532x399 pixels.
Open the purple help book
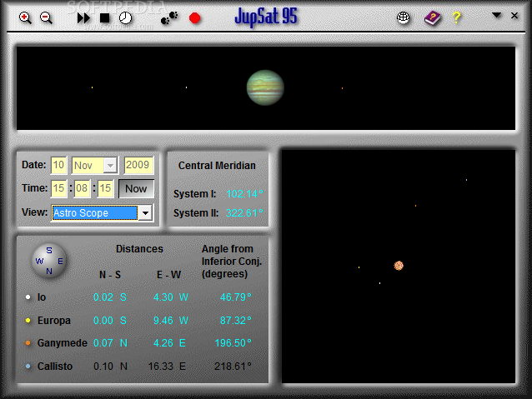point(432,17)
